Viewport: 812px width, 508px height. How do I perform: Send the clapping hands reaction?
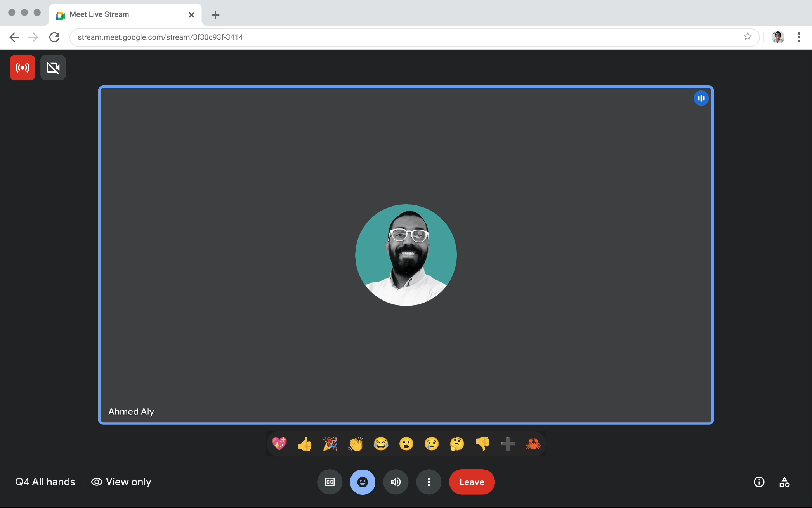(x=356, y=444)
